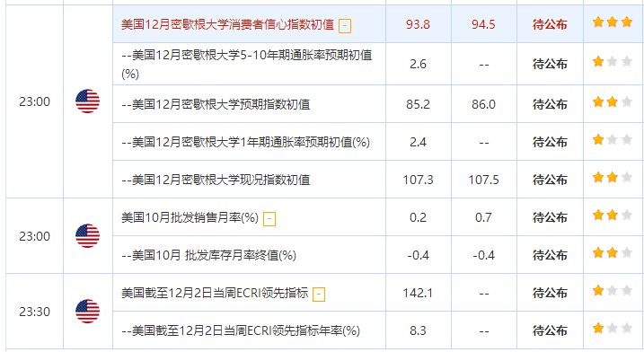Open 美国12月密歇根大学消费者信心指数初值 indicator
This screenshot has height=352, width=644.
[227, 24]
